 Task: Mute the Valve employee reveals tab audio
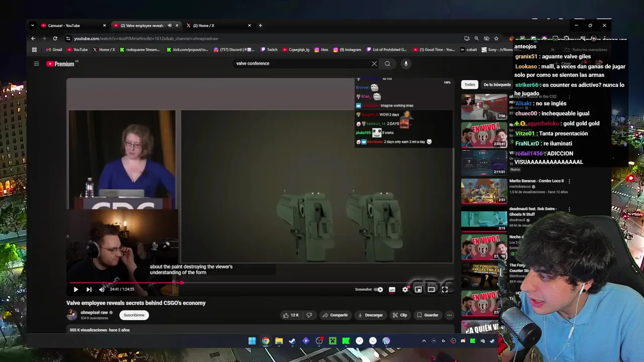170,26
